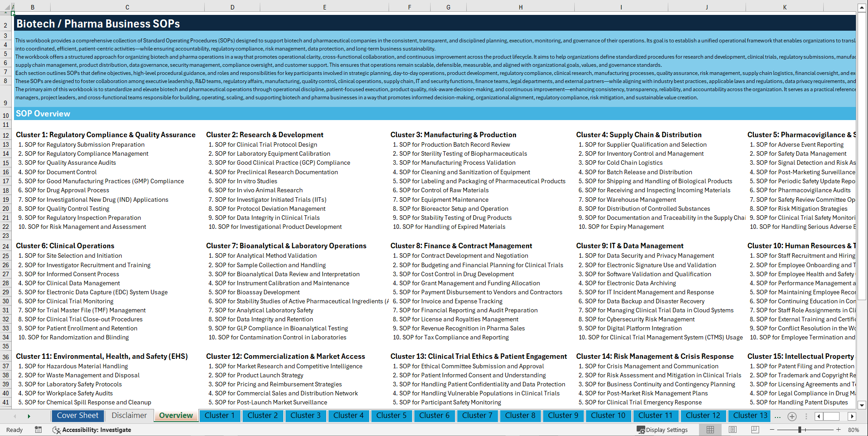Click the macro recording icon in status bar
Image resolution: width=868 pixels, height=436 pixels.
(x=38, y=430)
